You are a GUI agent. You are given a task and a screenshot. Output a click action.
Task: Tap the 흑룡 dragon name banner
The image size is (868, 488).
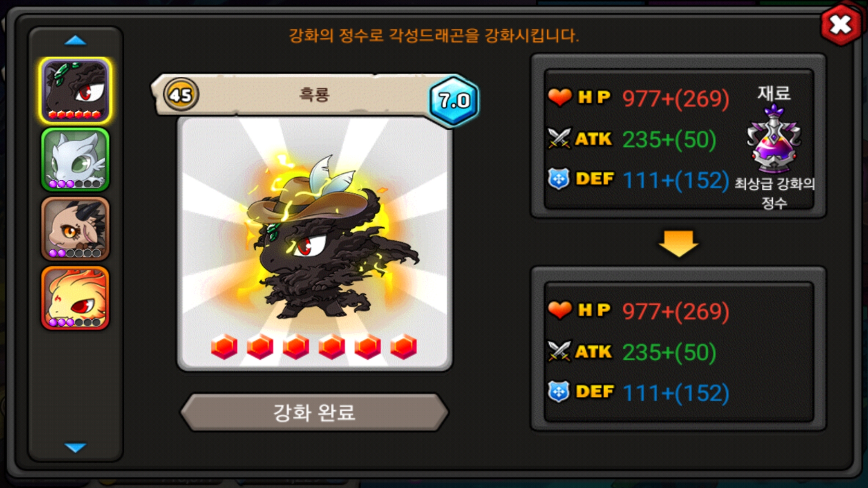pyautogui.click(x=314, y=94)
